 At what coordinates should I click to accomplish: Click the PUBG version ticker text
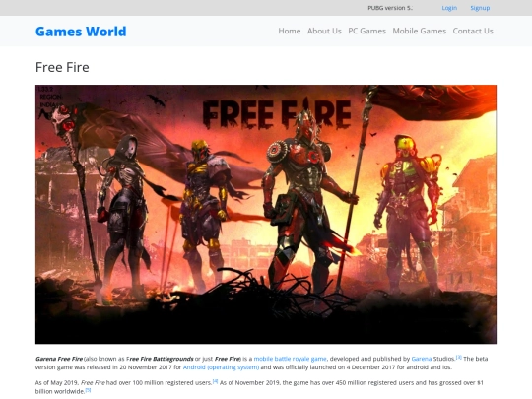[x=390, y=8]
